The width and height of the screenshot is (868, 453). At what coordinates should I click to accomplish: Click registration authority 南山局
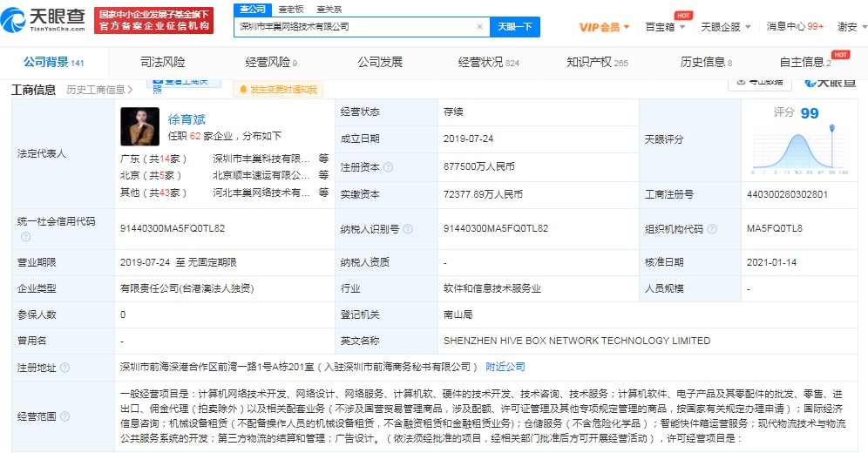coord(458,314)
